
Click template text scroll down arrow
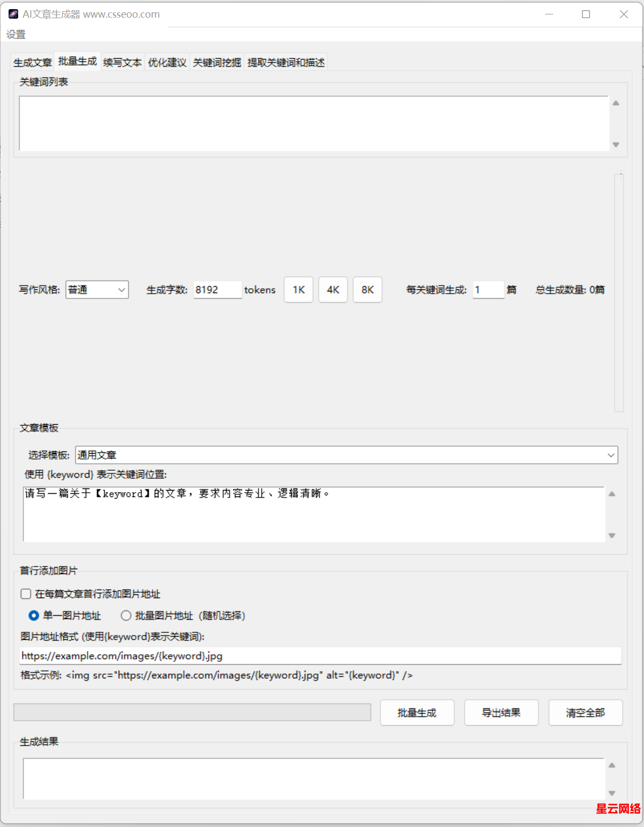[x=612, y=535]
